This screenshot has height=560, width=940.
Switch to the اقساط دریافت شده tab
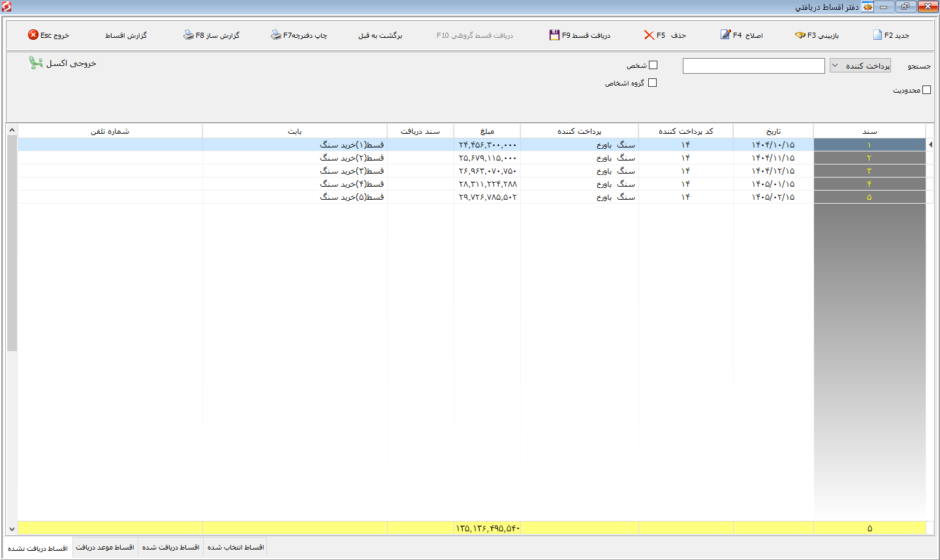pos(171,548)
